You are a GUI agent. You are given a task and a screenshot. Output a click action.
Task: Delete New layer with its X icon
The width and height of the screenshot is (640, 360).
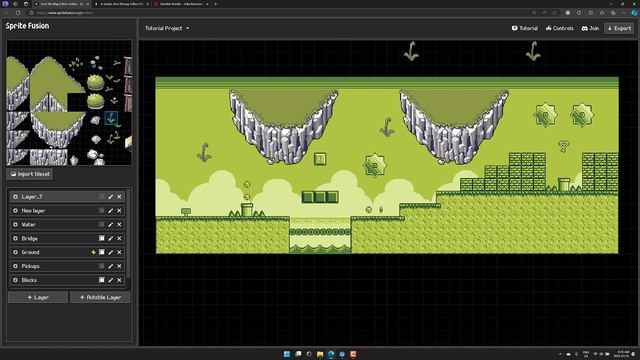coord(119,211)
